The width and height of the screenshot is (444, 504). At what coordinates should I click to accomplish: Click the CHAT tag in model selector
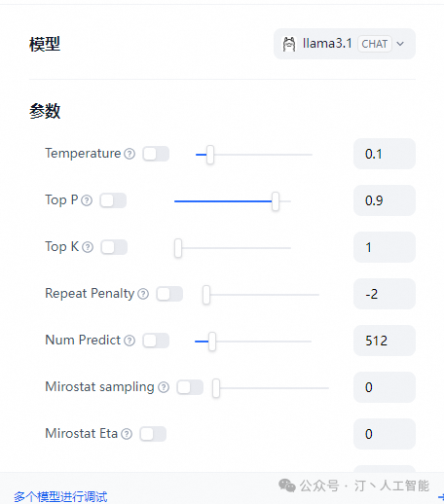(375, 44)
